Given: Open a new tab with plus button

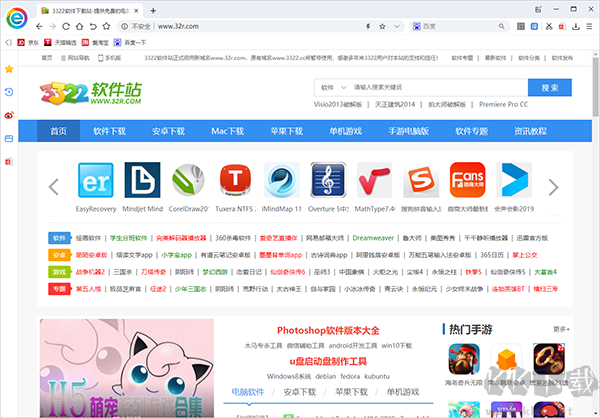Looking at the screenshot, I should tap(153, 11).
